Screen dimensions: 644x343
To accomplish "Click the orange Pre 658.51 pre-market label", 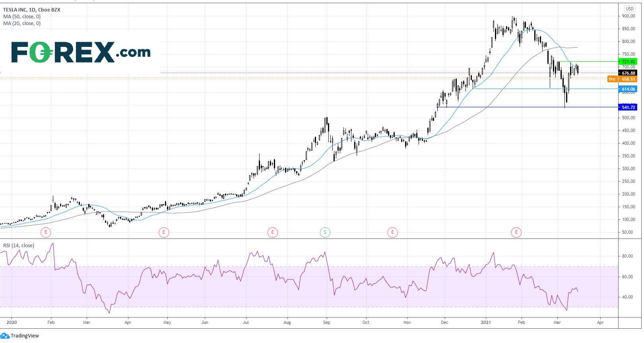I will pos(622,79).
